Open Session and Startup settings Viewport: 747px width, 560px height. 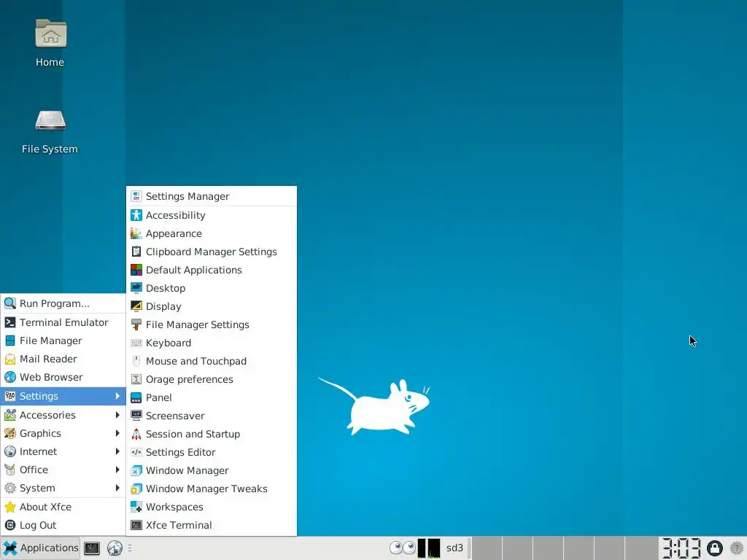click(212, 434)
